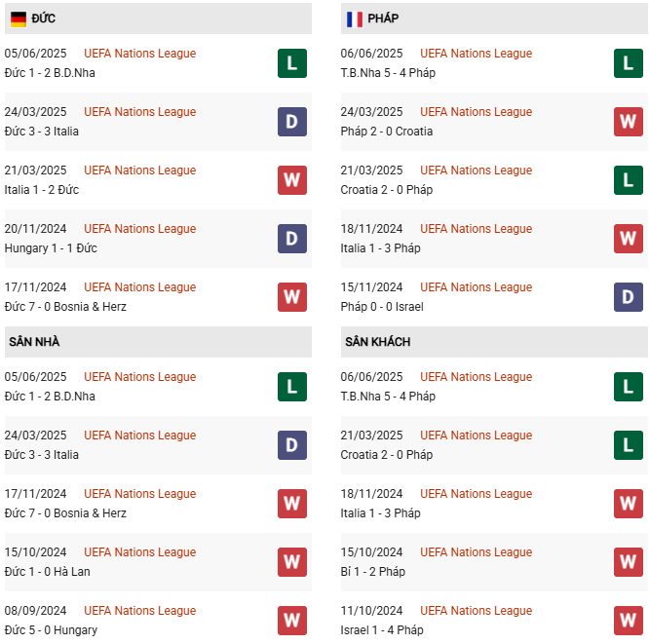
Task: Click the ĐỨC team header title
Action: click(x=43, y=19)
